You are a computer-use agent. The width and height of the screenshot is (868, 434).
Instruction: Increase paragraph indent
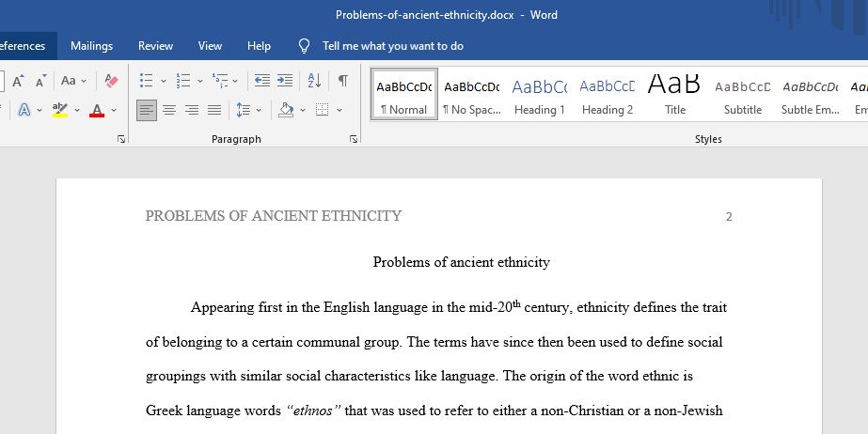tap(285, 81)
